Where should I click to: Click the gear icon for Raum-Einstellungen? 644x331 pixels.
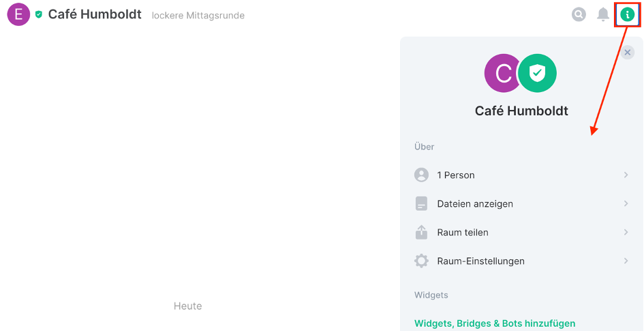pyautogui.click(x=421, y=261)
